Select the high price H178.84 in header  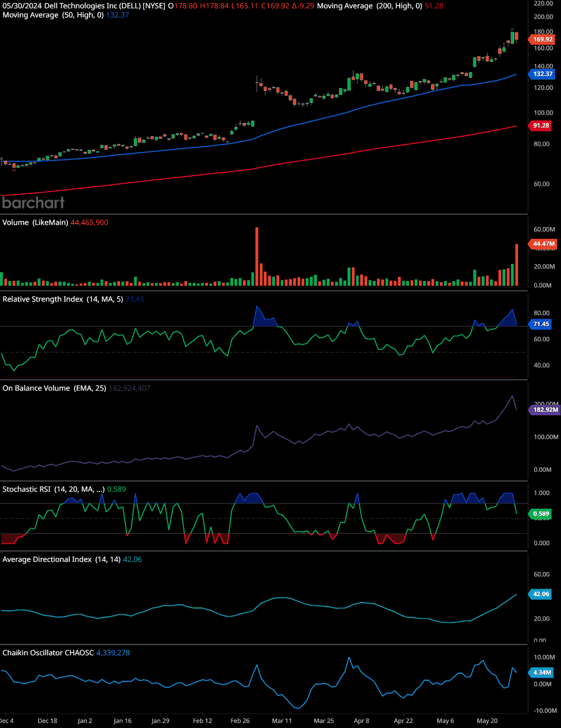[x=214, y=6]
